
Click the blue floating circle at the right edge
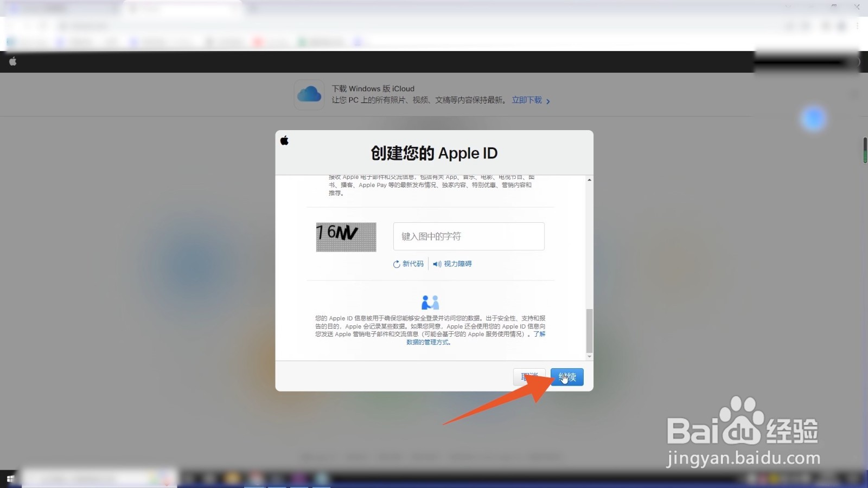coord(813,118)
